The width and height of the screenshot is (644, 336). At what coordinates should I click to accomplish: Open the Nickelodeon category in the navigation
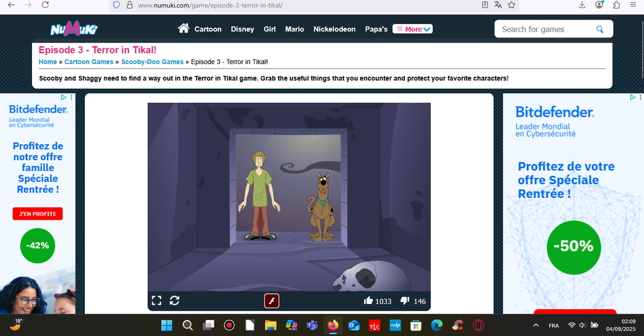point(334,29)
